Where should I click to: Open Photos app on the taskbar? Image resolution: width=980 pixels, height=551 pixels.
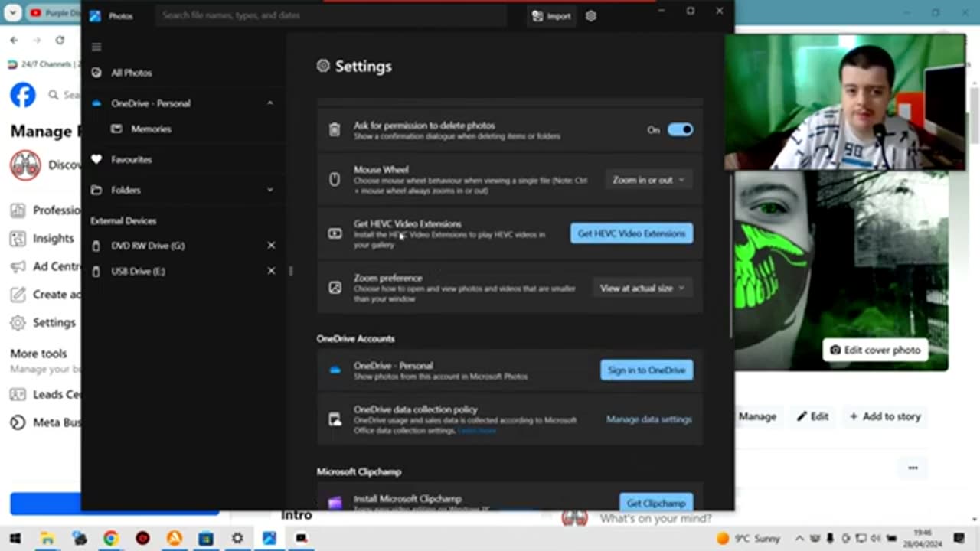click(x=269, y=539)
